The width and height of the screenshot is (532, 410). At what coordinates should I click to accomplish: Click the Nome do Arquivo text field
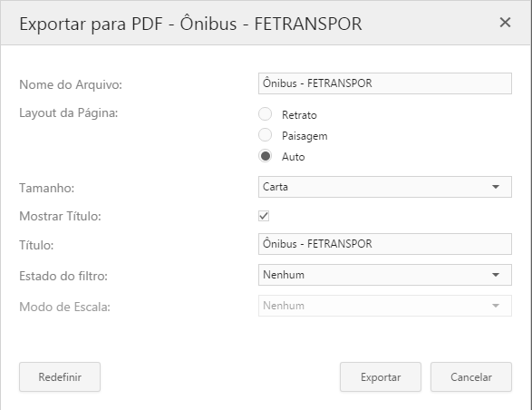pos(385,83)
